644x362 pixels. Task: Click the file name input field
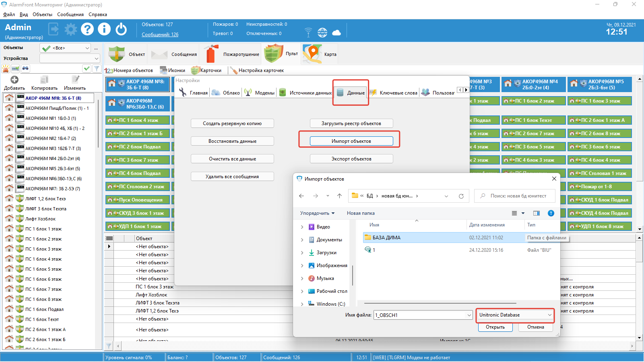[x=423, y=315]
